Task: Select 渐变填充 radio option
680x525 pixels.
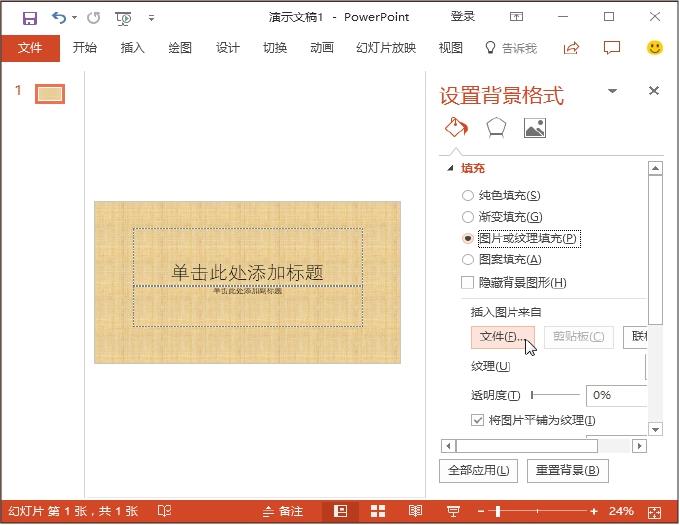Action: 468,217
